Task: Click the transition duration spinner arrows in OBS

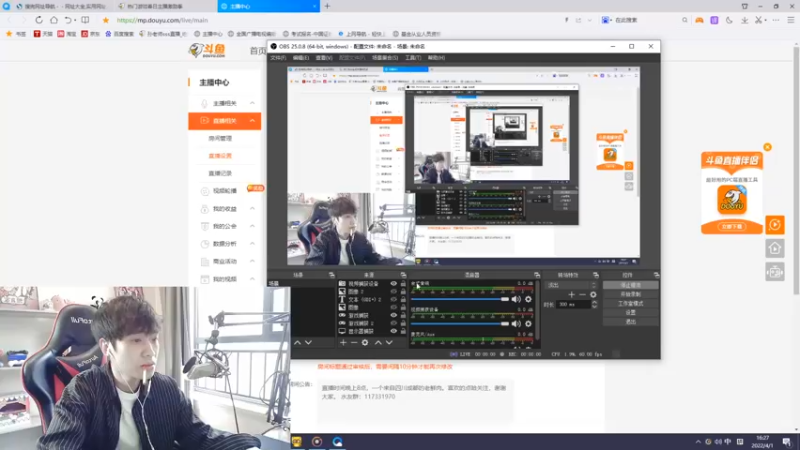Action: coord(594,304)
